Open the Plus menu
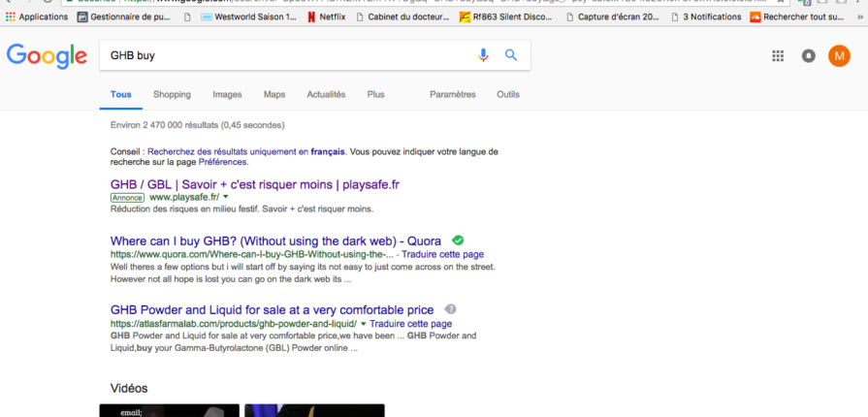Viewport: 868px width, 417px height. [x=376, y=95]
